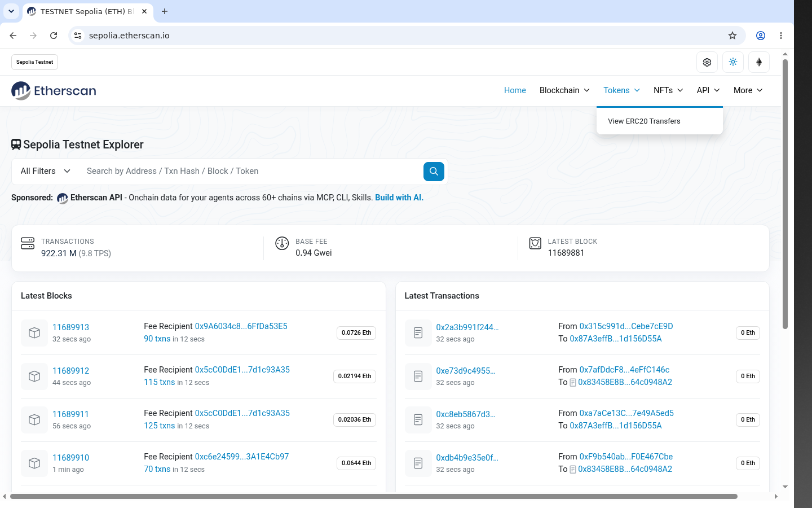Open a new browser tab
Image resolution: width=812 pixels, height=508 pixels.
(x=165, y=11)
